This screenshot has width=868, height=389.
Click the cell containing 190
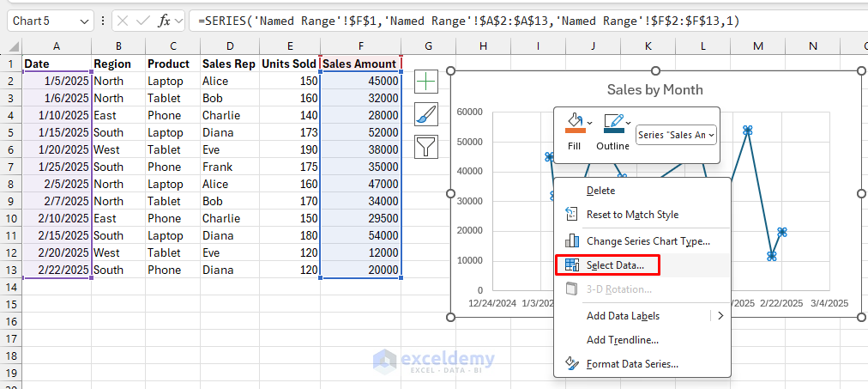pos(290,149)
